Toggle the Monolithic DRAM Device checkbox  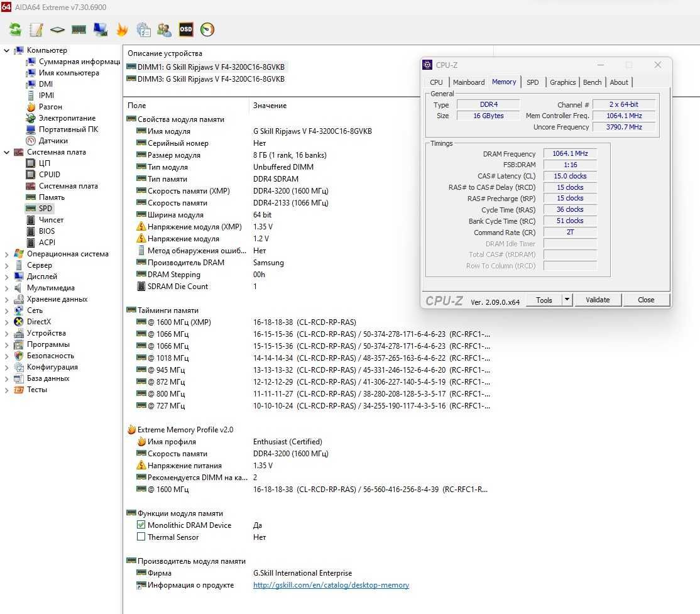(x=141, y=525)
